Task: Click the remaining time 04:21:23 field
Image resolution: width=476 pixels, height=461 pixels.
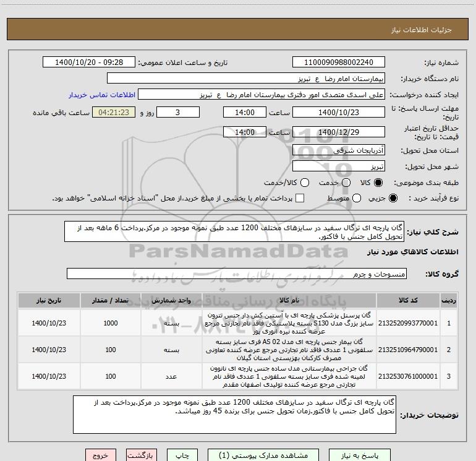Action: pos(114,112)
